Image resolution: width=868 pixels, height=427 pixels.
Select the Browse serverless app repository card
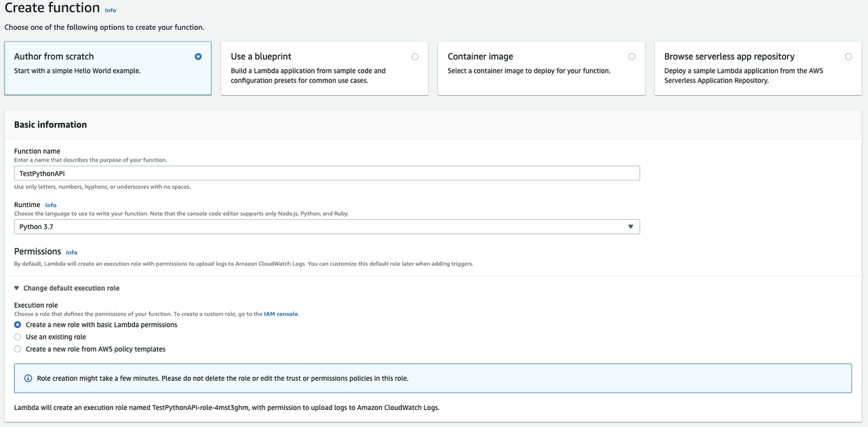click(758, 69)
